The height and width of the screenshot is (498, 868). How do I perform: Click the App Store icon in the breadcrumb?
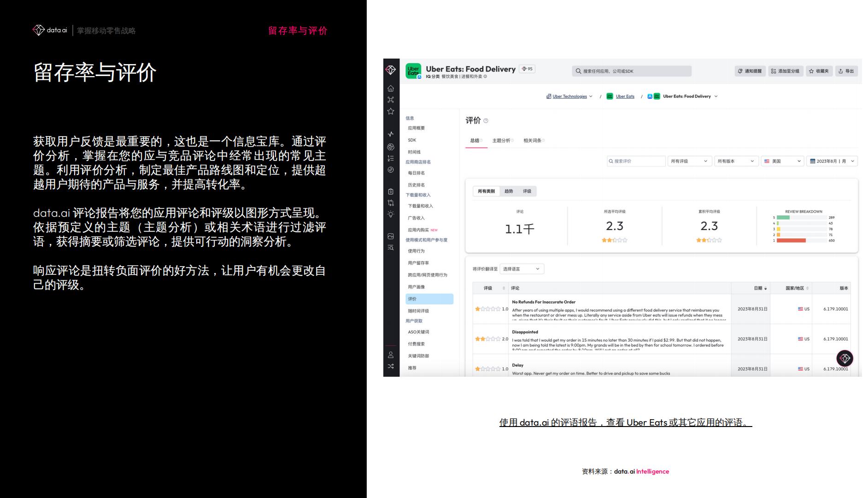(x=650, y=96)
